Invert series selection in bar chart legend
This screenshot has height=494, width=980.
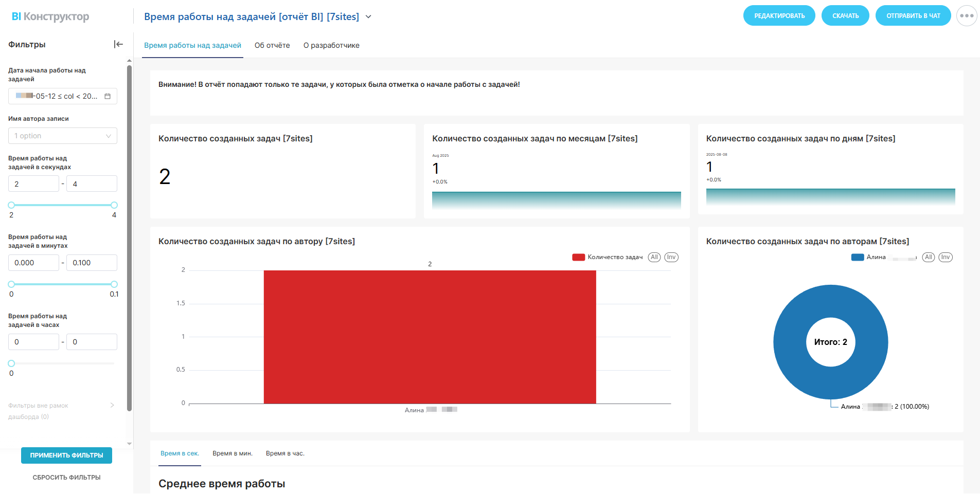click(x=671, y=257)
